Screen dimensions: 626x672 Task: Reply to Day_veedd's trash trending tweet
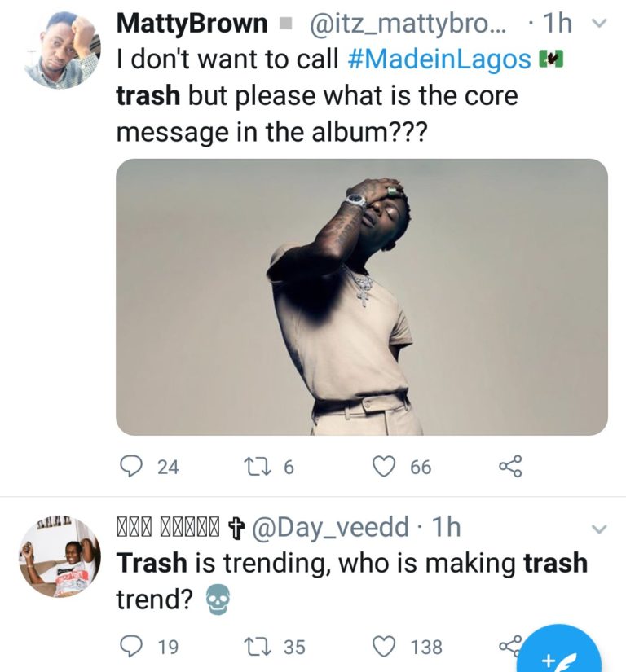131,647
